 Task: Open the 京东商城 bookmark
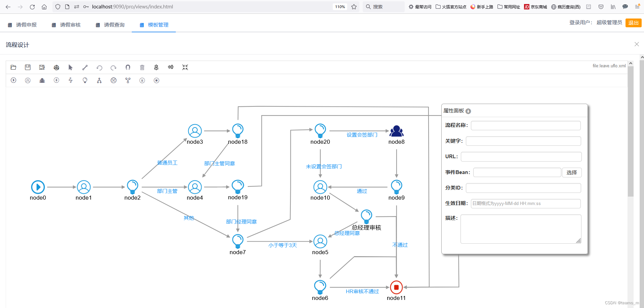pyautogui.click(x=535, y=7)
